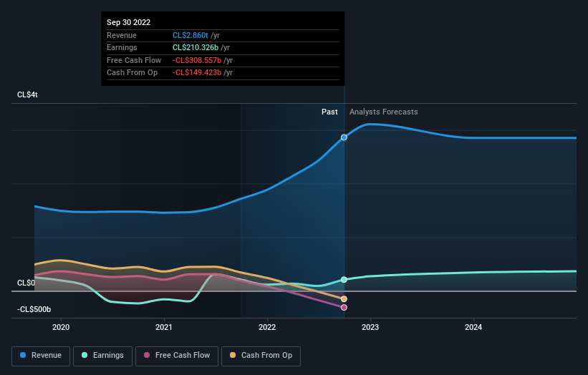Viewport: 588px width, 375px height.
Task: Click the 2023 x-axis label
Action: pos(370,327)
